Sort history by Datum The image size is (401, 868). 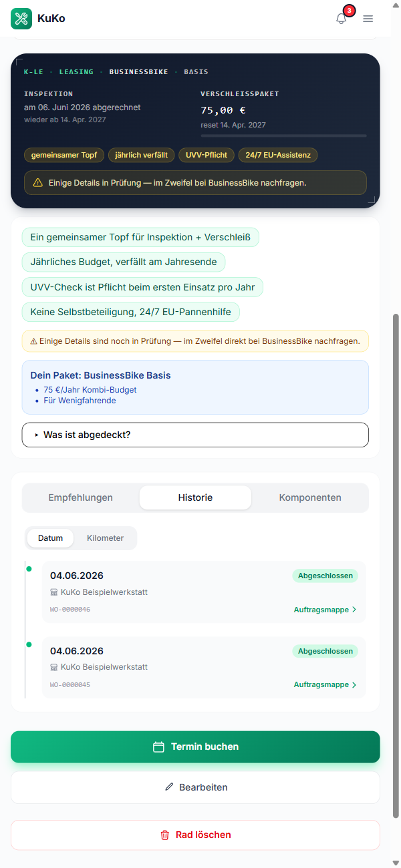[51, 538]
